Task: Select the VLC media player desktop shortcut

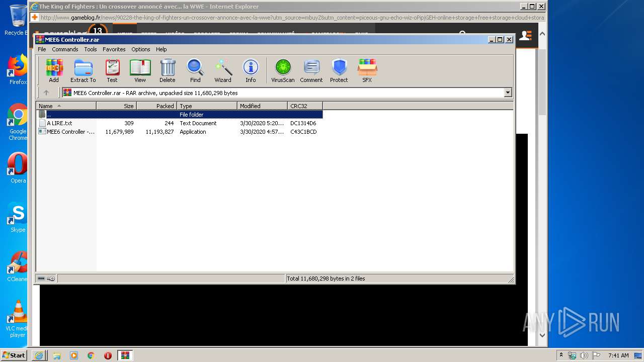Action: click(17, 318)
